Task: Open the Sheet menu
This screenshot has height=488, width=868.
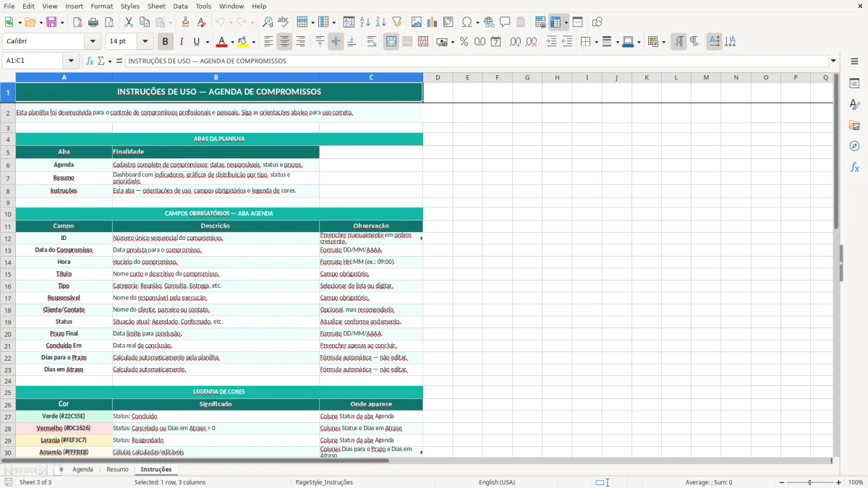Action: coord(156,6)
